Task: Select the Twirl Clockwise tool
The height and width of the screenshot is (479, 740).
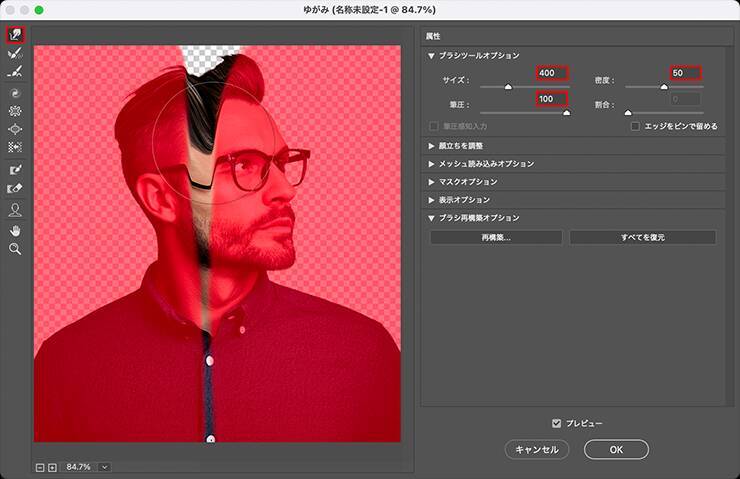Action: 15,92
